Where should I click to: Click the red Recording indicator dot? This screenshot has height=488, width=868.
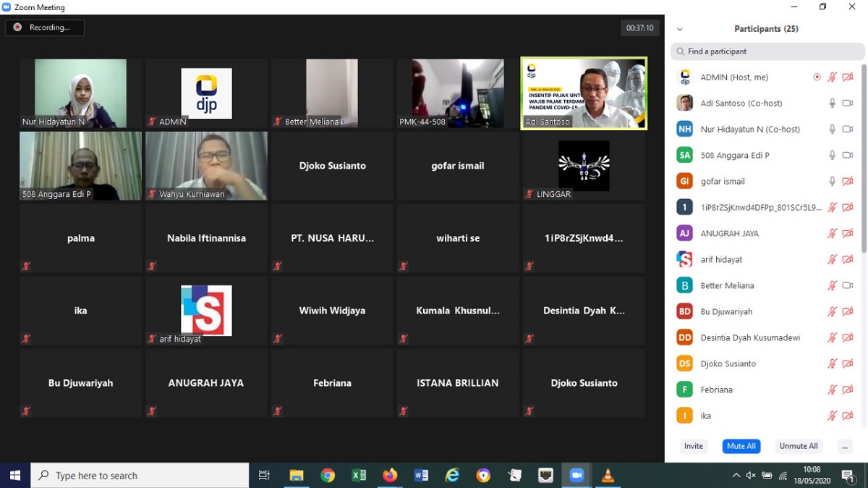click(17, 28)
